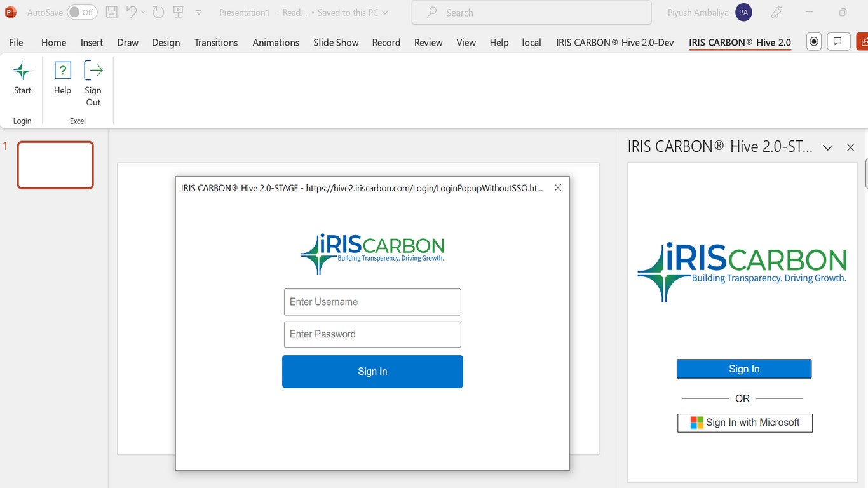Open the Help icon in ribbon
The width and height of the screenshot is (868, 488).
click(x=62, y=78)
